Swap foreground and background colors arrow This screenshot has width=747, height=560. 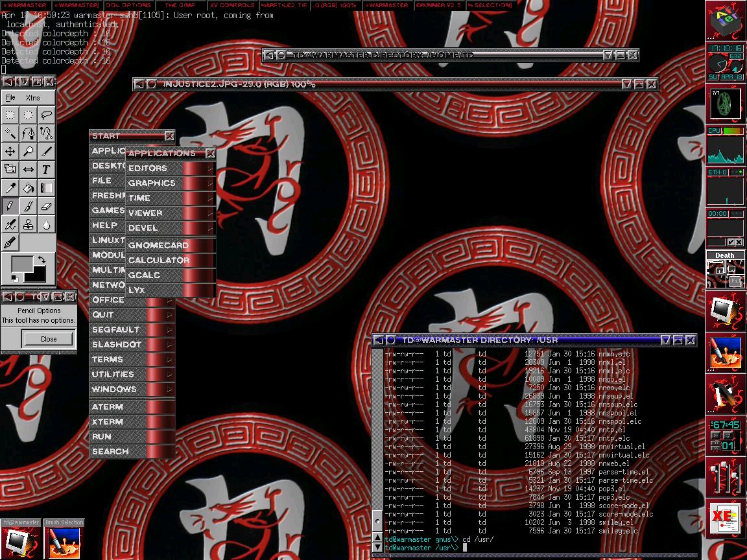click(42, 260)
